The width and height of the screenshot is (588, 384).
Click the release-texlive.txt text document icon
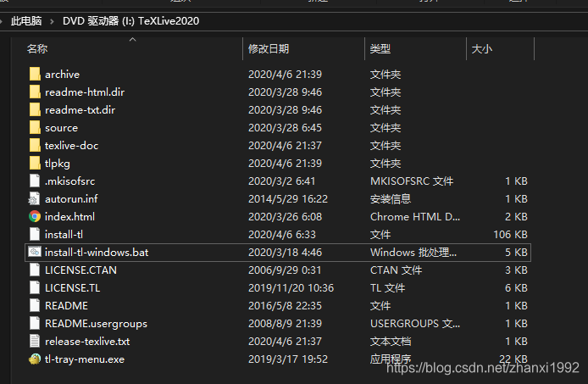coord(35,342)
